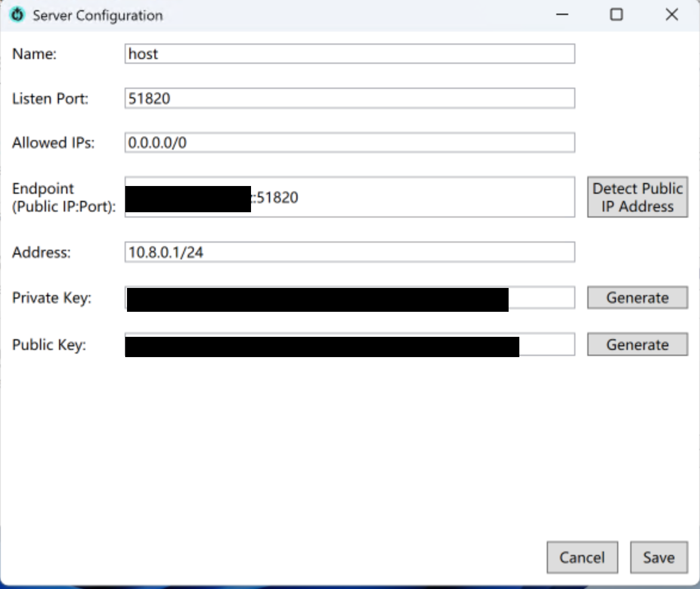Minimize the Server Configuration window

562,15
